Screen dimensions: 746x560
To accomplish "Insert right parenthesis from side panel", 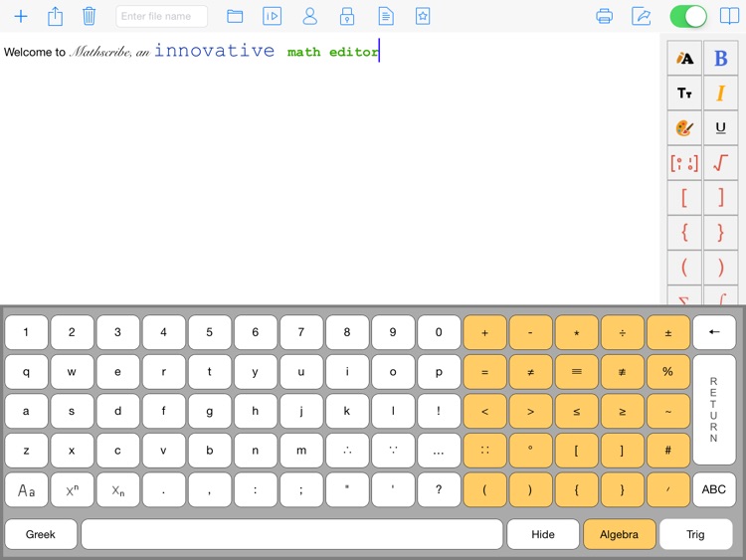I will 721,268.
